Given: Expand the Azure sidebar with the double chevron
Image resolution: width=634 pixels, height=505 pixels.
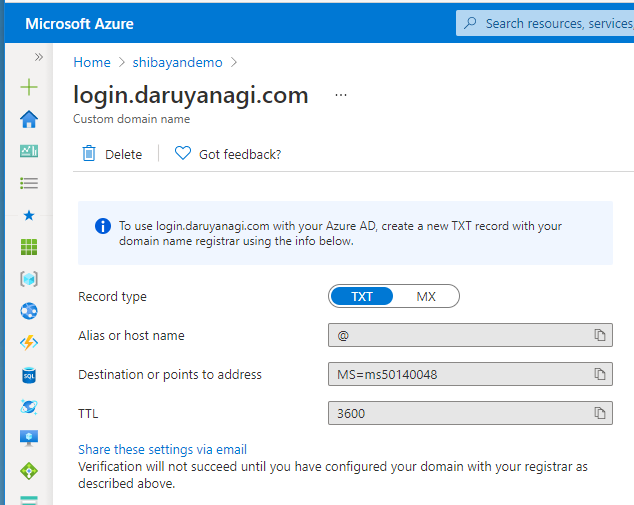Looking at the screenshot, I should [38, 57].
